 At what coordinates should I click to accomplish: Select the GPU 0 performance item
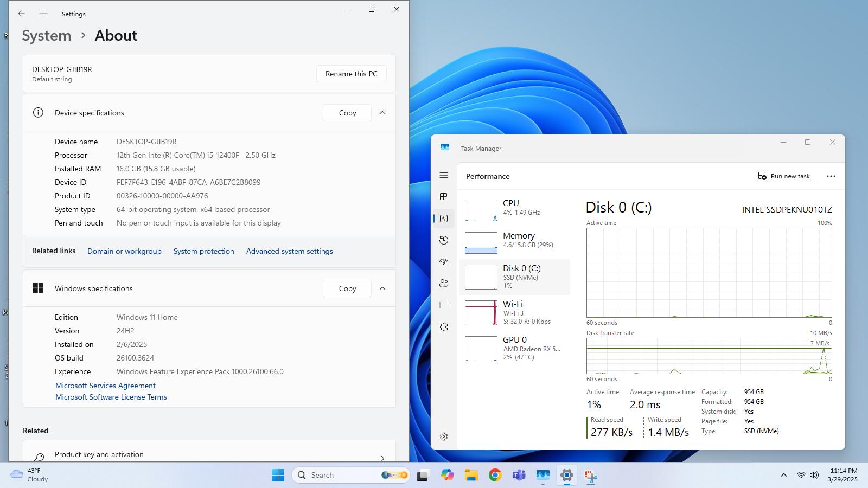pyautogui.click(x=515, y=349)
